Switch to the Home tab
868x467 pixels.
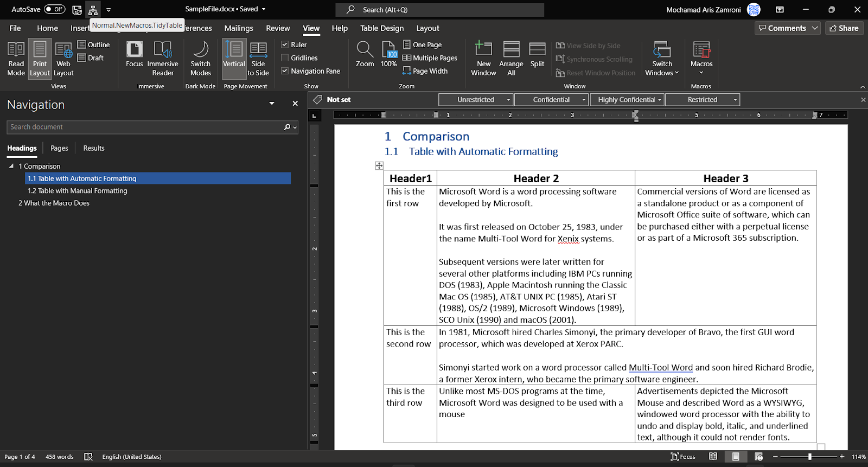[48, 28]
